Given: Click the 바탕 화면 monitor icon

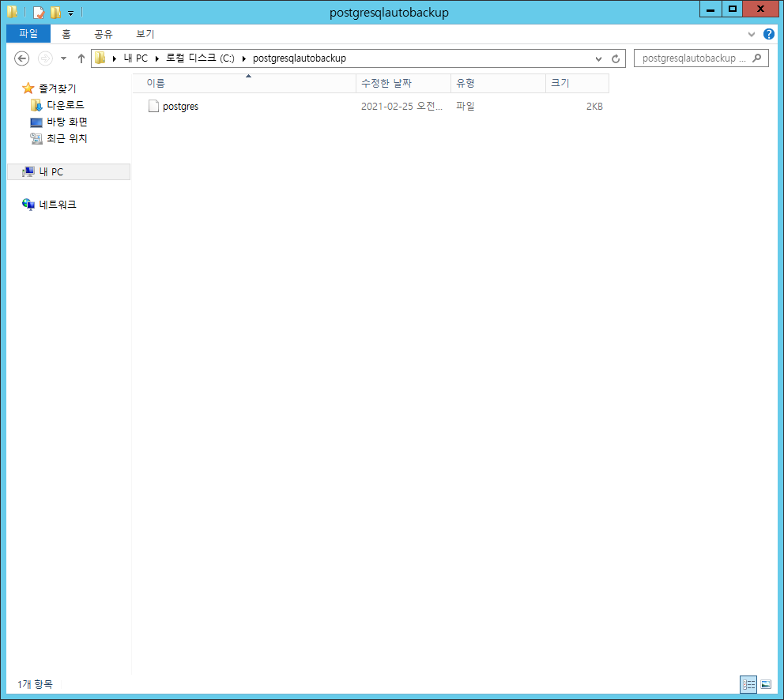Looking at the screenshot, I should [36, 122].
